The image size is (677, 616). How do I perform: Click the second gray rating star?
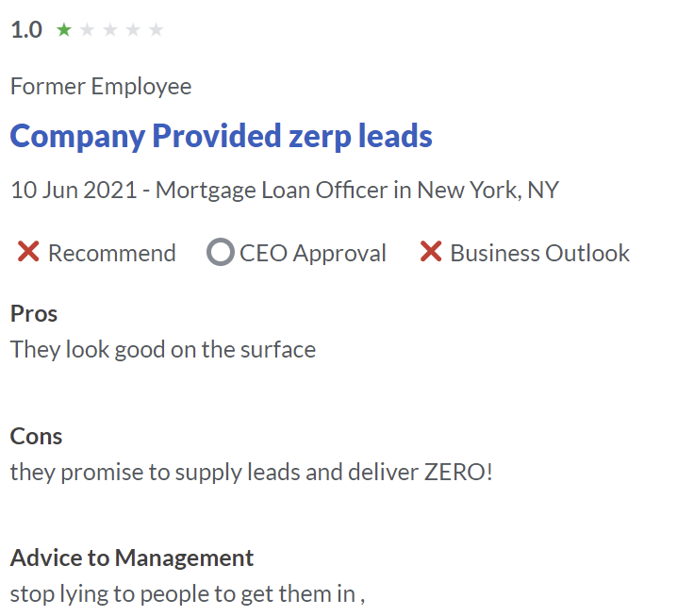pos(87,30)
